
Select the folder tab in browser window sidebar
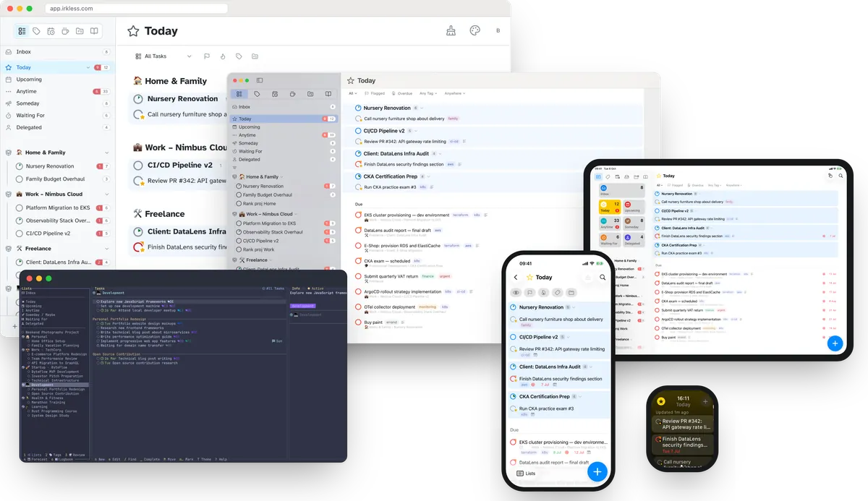80,32
